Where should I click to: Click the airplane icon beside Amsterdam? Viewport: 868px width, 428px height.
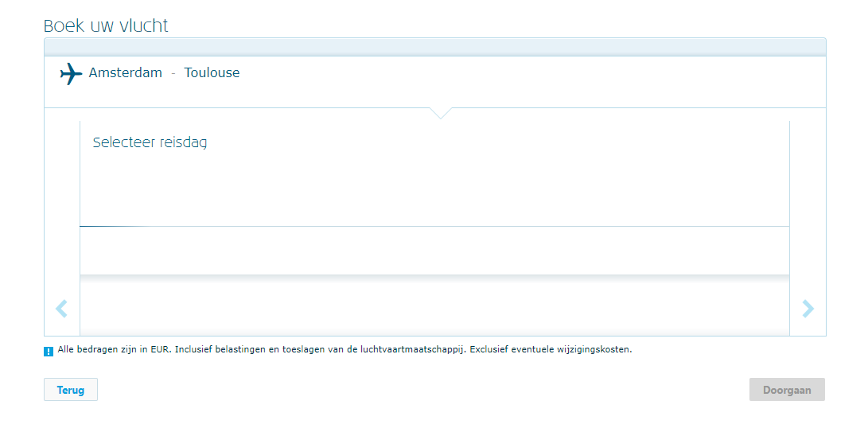[71, 74]
